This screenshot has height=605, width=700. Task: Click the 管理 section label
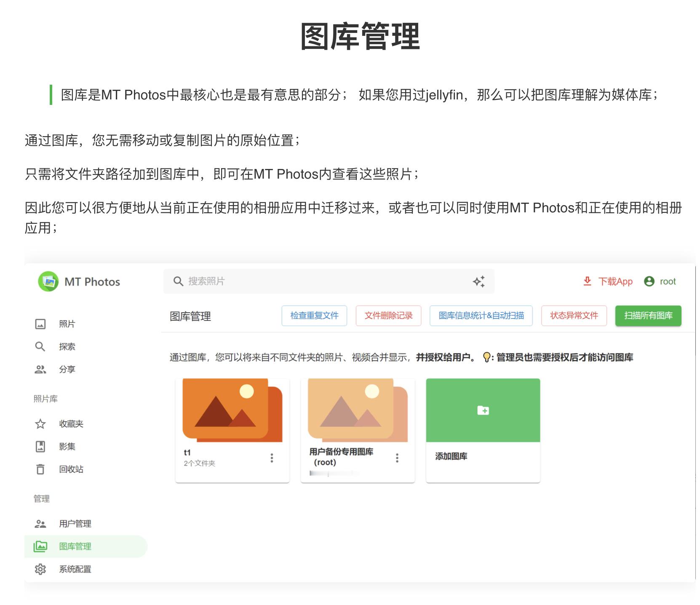pos(42,499)
